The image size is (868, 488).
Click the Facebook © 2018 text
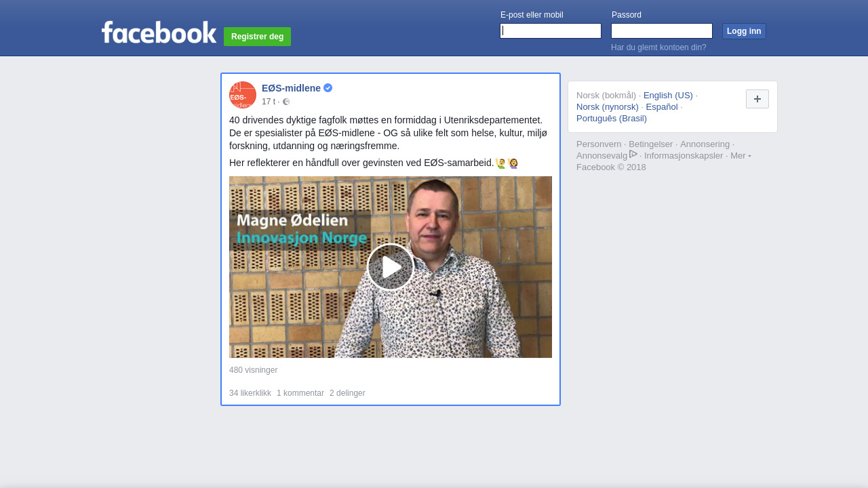coord(611,167)
